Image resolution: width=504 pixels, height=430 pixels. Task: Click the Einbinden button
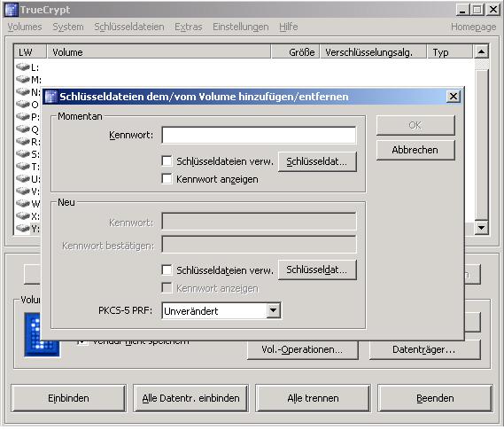(68, 398)
